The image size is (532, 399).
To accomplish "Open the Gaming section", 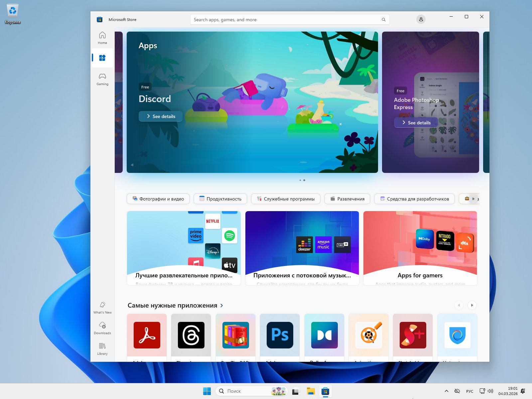I will tap(102, 79).
